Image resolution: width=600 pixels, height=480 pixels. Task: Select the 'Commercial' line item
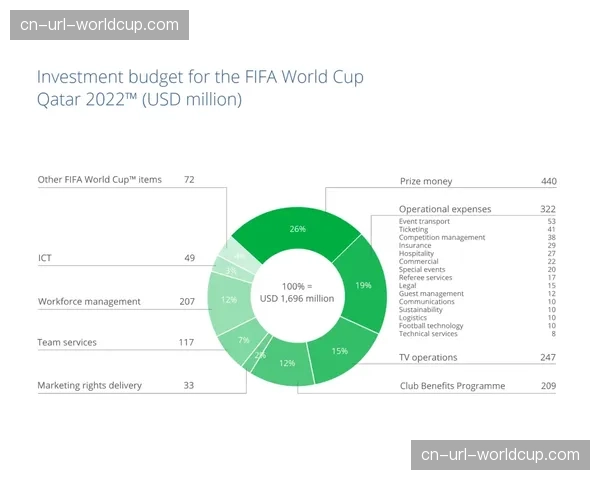(x=419, y=261)
